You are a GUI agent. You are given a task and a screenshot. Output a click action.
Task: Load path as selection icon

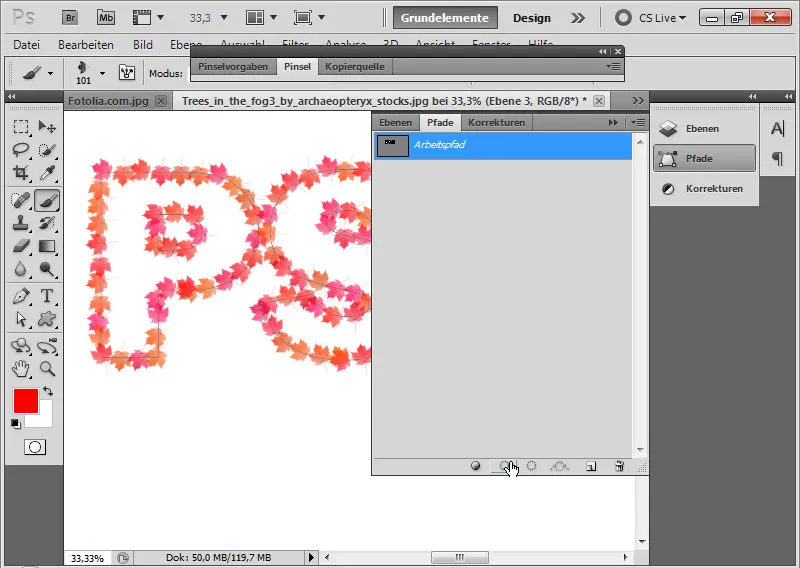click(x=531, y=466)
